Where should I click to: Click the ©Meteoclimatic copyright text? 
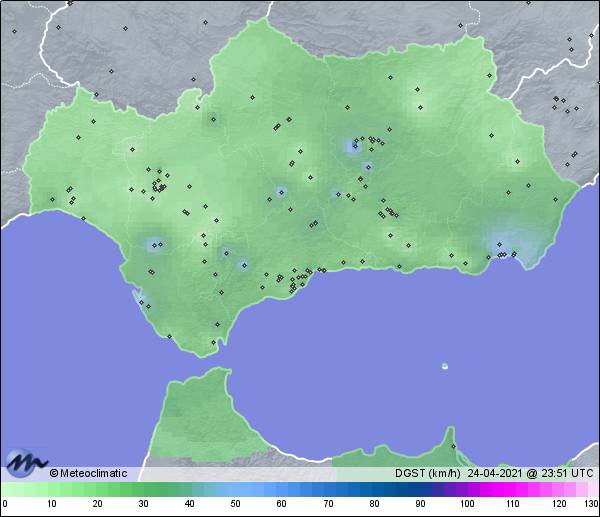(88, 473)
